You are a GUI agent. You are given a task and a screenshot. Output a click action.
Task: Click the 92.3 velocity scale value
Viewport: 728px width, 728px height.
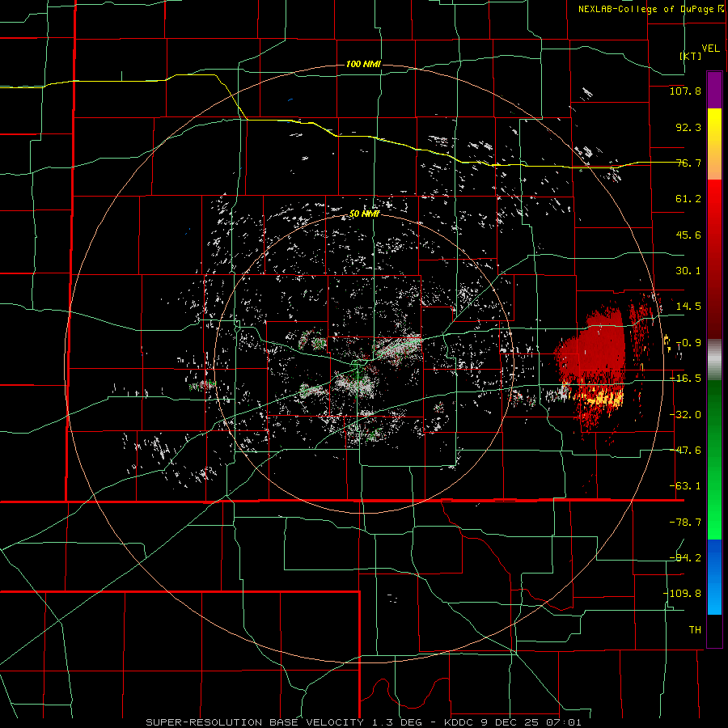[688, 127]
